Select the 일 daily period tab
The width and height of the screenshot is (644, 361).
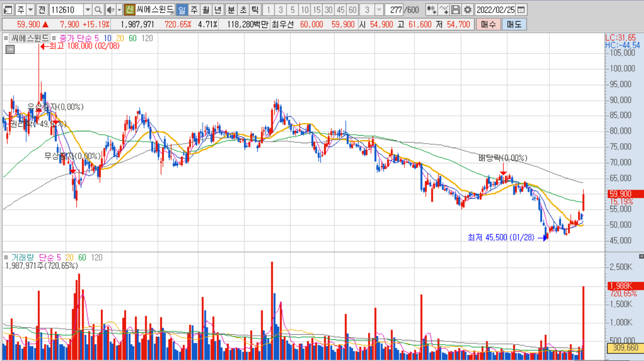[182, 10]
